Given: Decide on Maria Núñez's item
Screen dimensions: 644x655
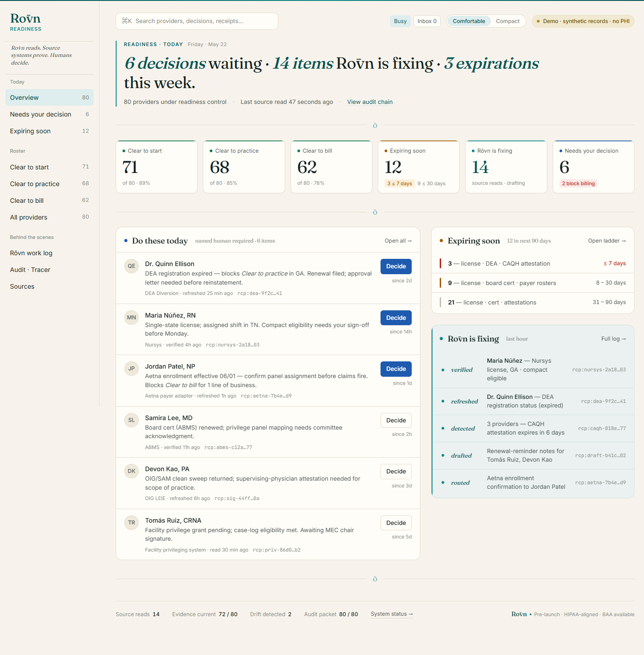Looking at the screenshot, I should [x=396, y=318].
